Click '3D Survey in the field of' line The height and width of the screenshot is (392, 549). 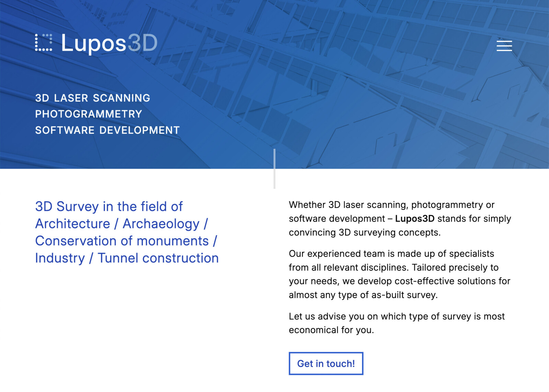(109, 206)
